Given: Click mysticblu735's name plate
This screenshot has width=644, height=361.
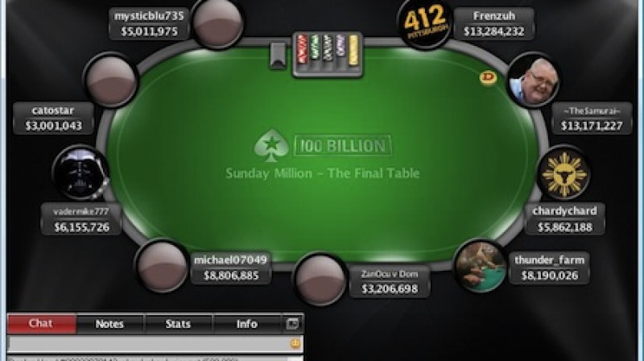Looking at the screenshot, I should (149, 23).
